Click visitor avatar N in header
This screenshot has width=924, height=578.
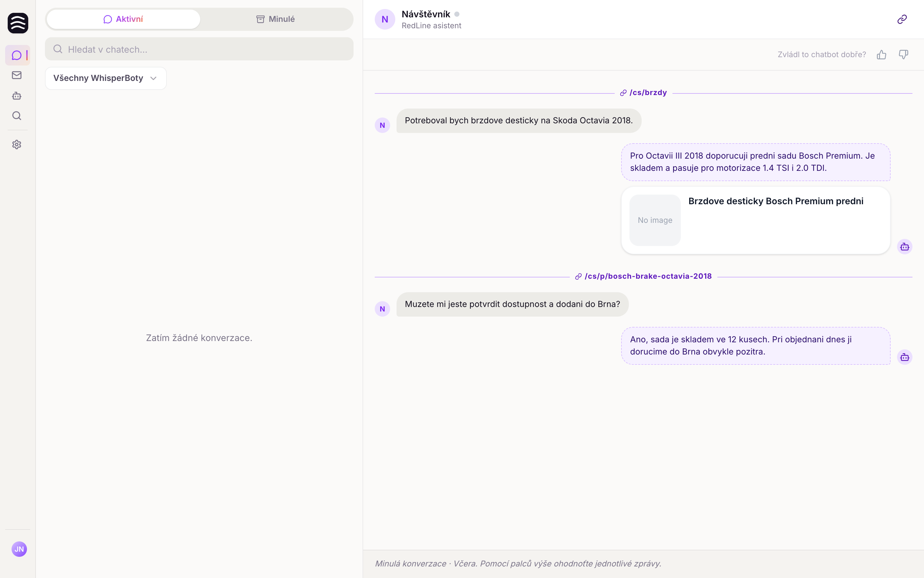click(385, 19)
